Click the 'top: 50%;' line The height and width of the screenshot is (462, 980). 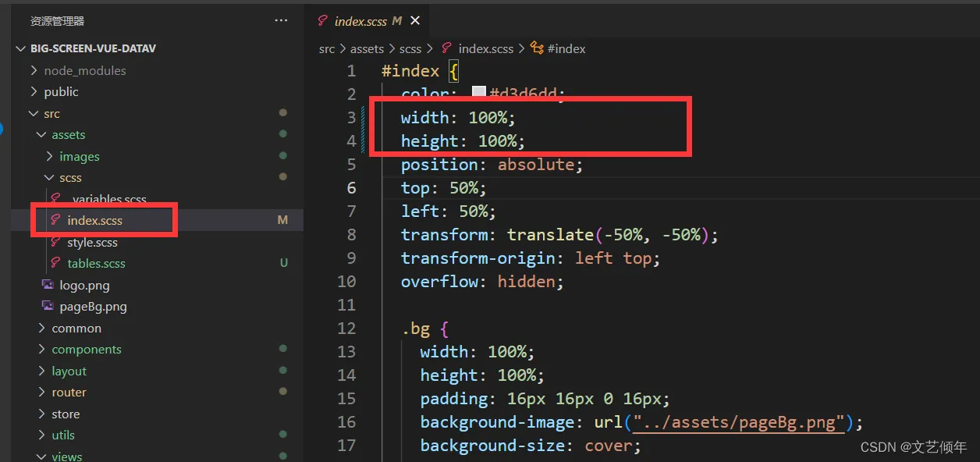pos(444,188)
